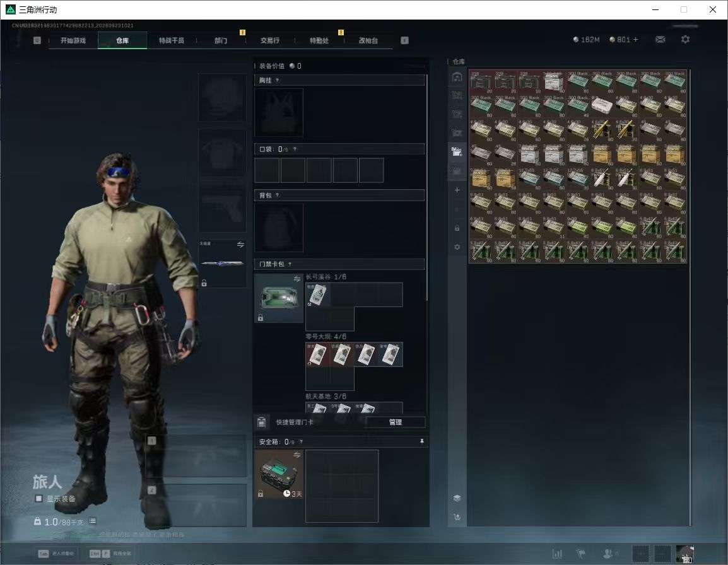Open the 安全箱 help question mark
The height and width of the screenshot is (565, 728).
pyautogui.click(x=301, y=441)
